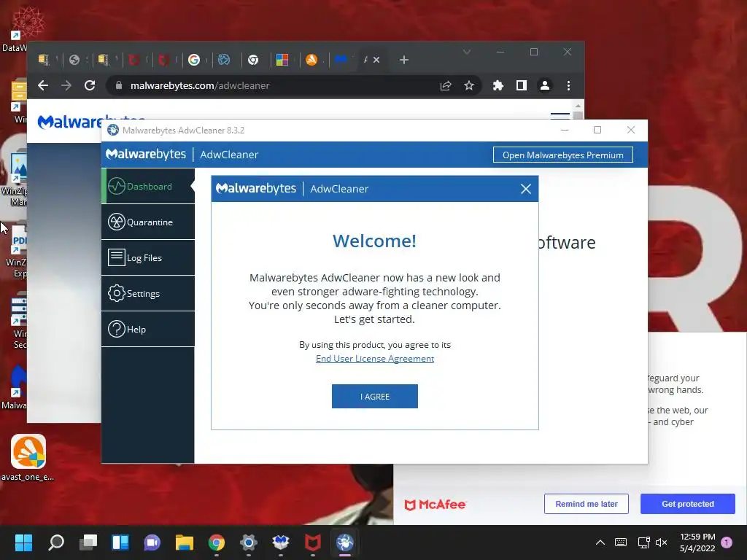
Task: Open Widgets from the taskbar
Action: coord(120,542)
